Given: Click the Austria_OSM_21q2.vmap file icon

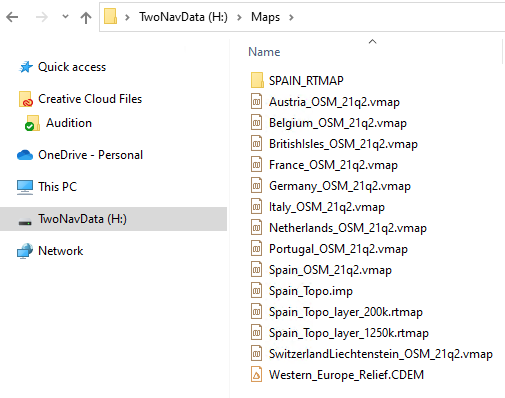Looking at the screenshot, I should (x=256, y=101).
